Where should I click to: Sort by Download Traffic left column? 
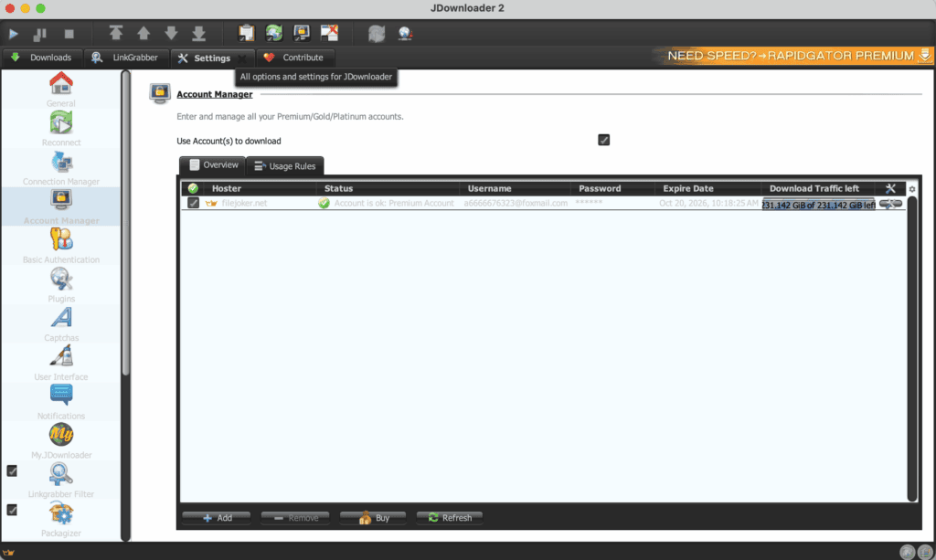(x=818, y=188)
